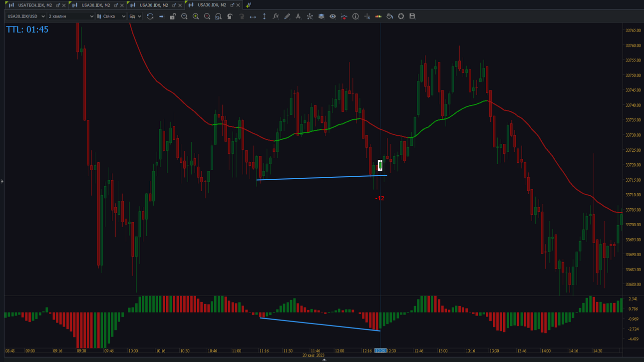
Task: Expand the collapsed left side panel
Action: (x=2, y=181)
